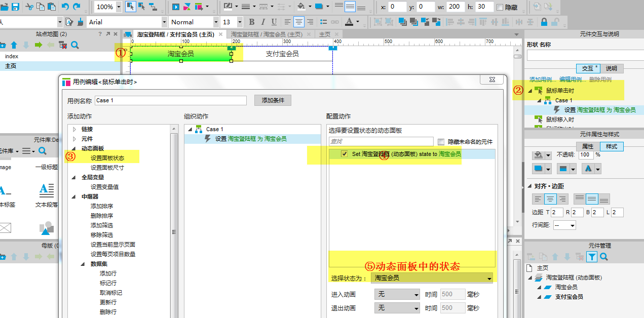Screen dimensions: 644x318
Task: Toggle Italic text formatting
Action: [x=263, y=22]
